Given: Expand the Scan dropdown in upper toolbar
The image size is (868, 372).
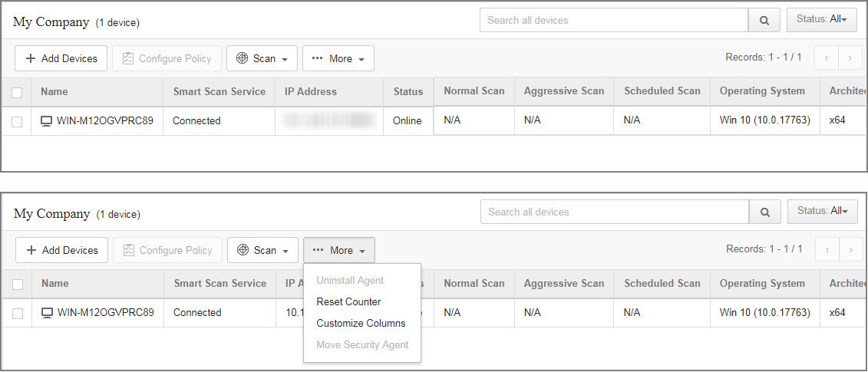Looking at the screenshot, I should 262,58.
